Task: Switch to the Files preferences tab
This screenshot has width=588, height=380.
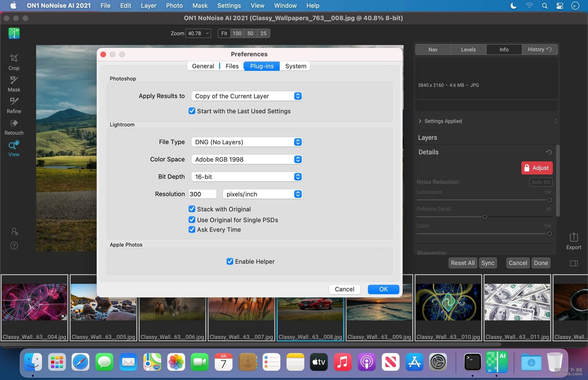Action: 232,66
